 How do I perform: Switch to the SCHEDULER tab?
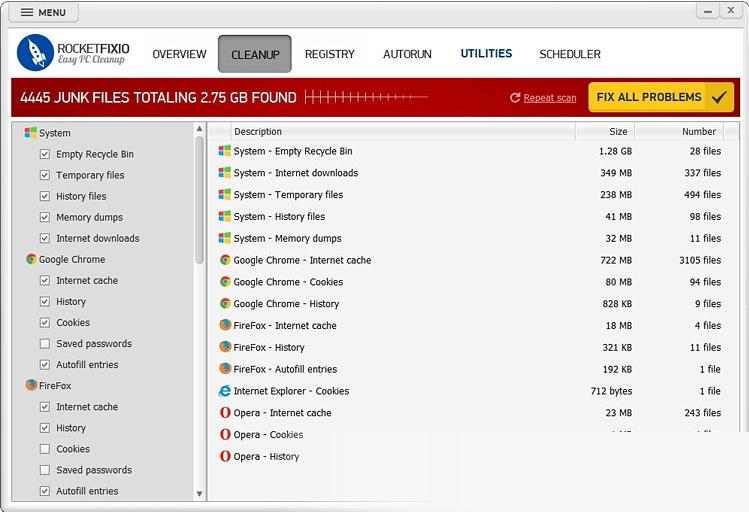(x=570, y=54)
